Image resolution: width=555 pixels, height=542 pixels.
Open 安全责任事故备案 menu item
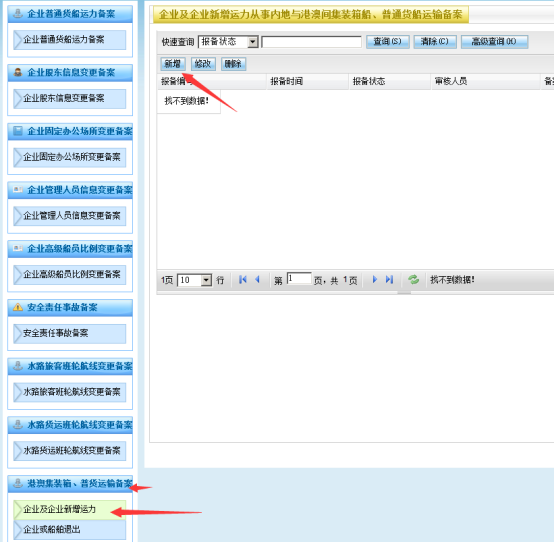pos(70,333)
